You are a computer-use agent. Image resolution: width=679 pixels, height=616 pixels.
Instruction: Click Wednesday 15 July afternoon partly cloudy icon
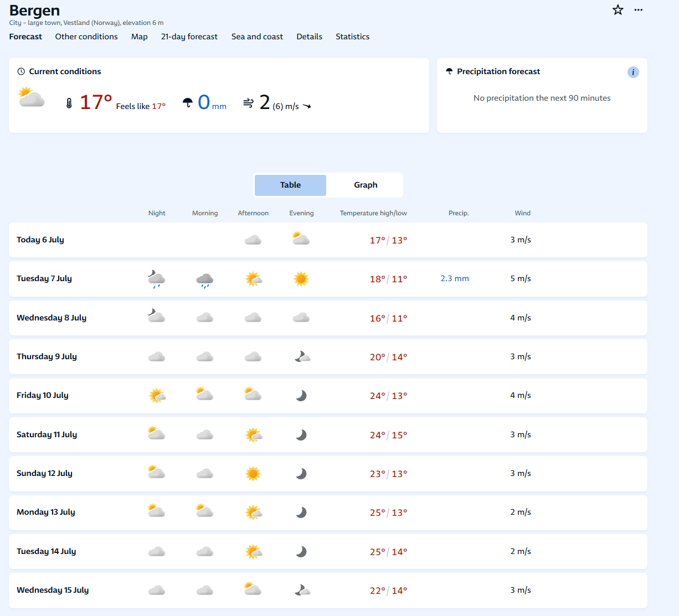pyautogui.click(x=253, y=589)
